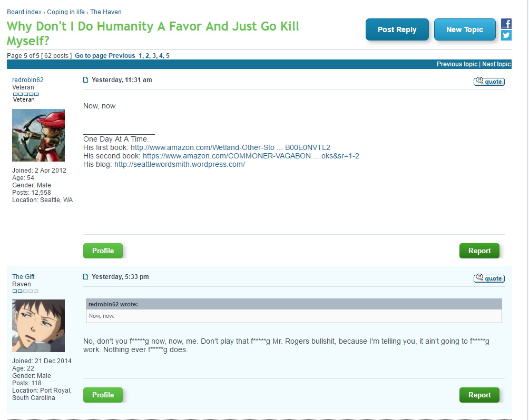Screen dimensions: 529x420
Task: Open the Next topic link
Action: [496, 64]
